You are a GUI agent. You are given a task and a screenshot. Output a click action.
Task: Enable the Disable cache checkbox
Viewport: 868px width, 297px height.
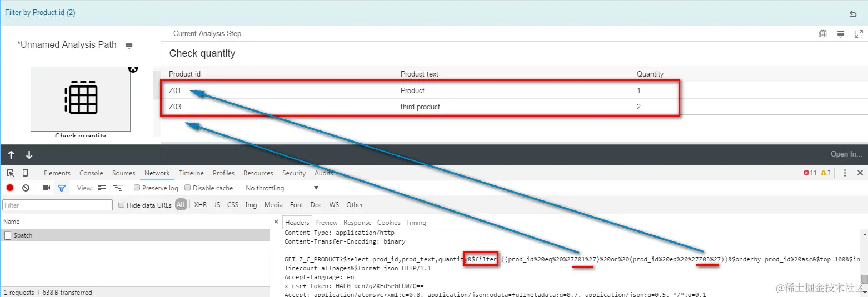188,188
